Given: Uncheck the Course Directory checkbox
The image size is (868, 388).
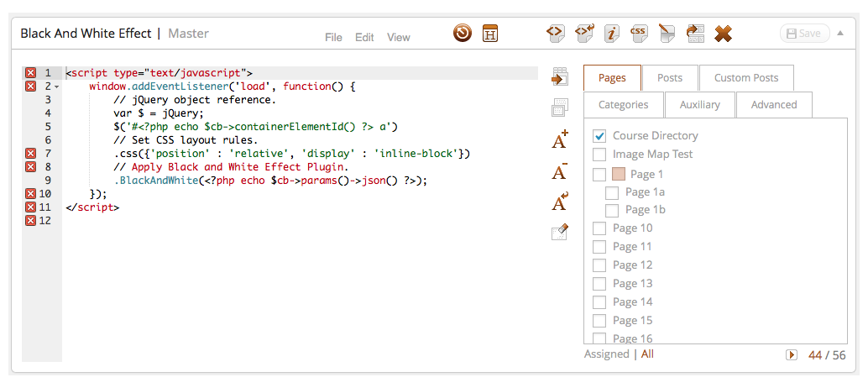Looking at the screenshot, I should tap(599, 135).
